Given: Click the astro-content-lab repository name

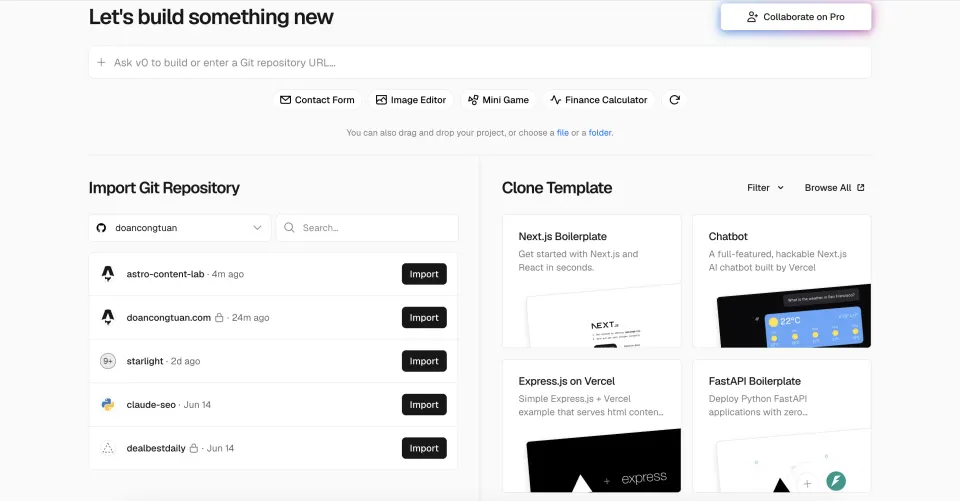Looking at the screenshot, I should click(x=165, y=274).
